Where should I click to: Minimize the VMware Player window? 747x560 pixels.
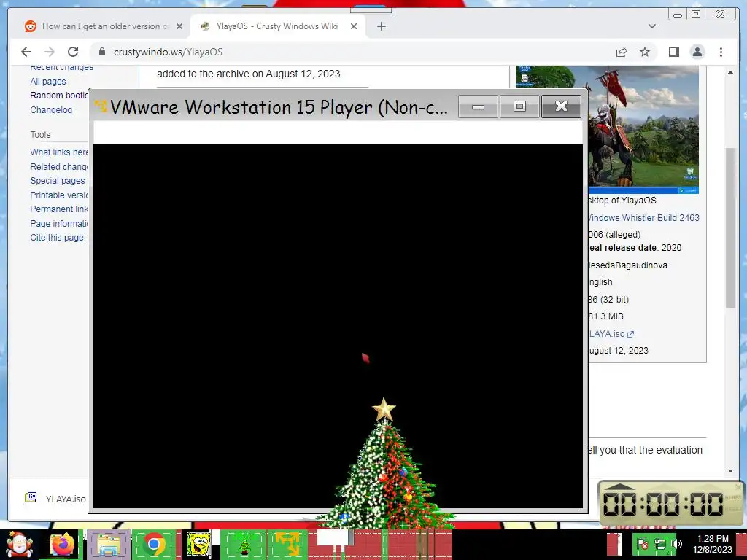click(478, 106)
